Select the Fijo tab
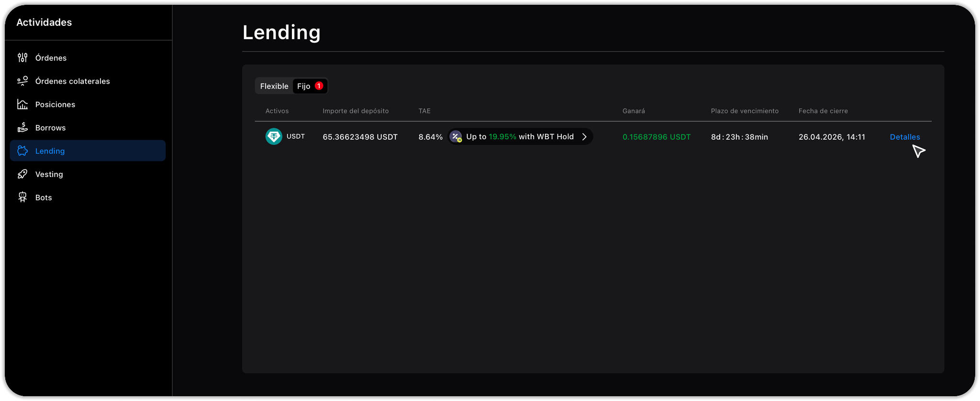 point(304,86)
